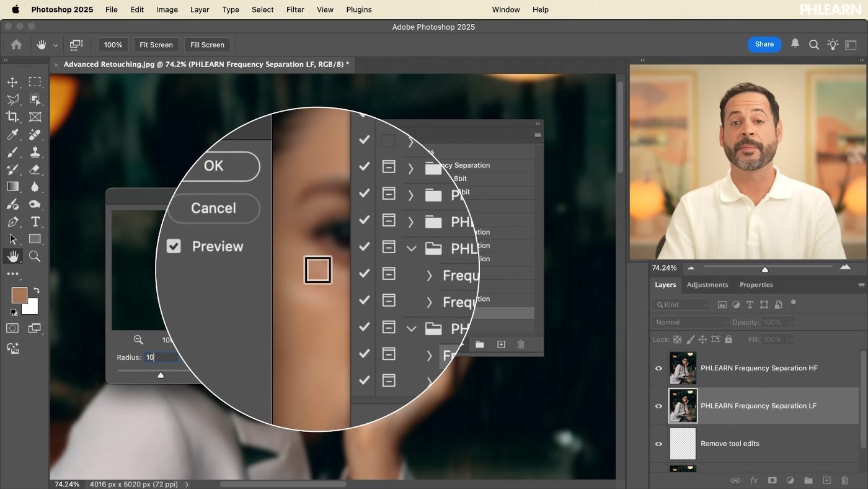Select the Zoom tool in the toolbar
Viewport: 868px width, 489px height.
click(35, 256)
